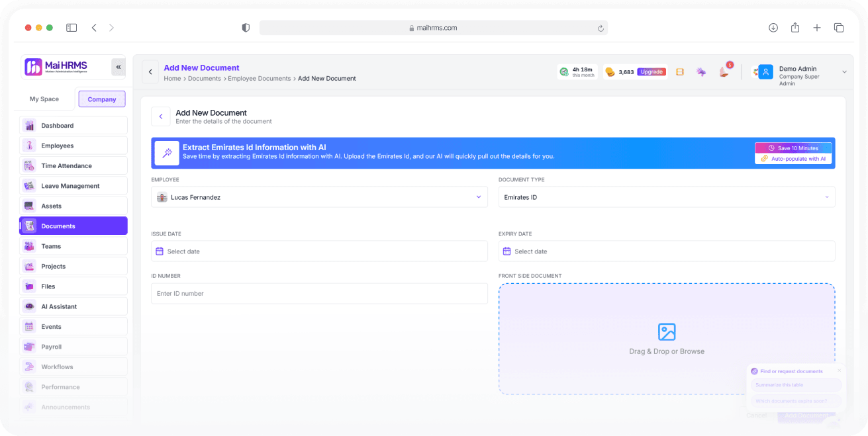Screen dimensions: 868x436
Task: Open Leave Management section
Action: 73,186
